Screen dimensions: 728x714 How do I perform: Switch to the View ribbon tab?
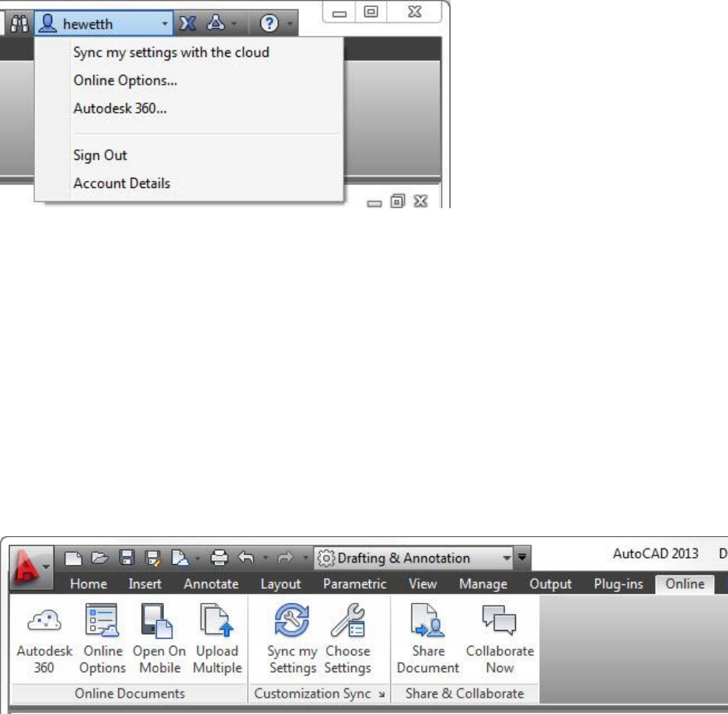click(423, 583)
